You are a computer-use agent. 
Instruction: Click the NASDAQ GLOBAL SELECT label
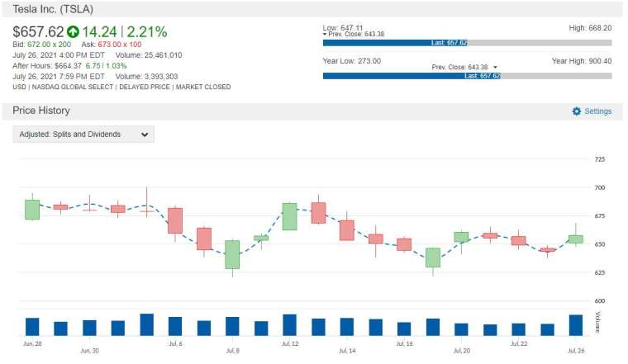tap(73, 87)
